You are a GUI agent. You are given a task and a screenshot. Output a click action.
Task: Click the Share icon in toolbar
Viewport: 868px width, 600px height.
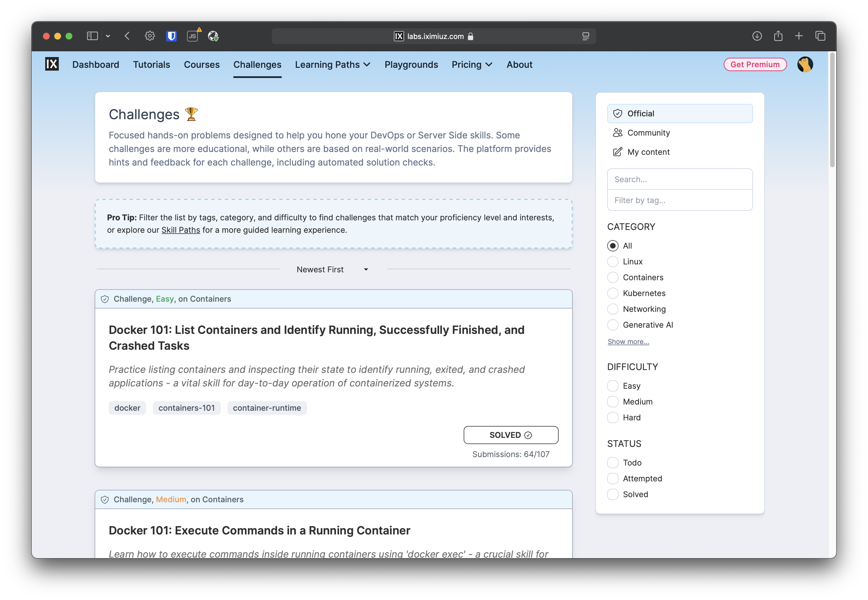pos(778,36)
